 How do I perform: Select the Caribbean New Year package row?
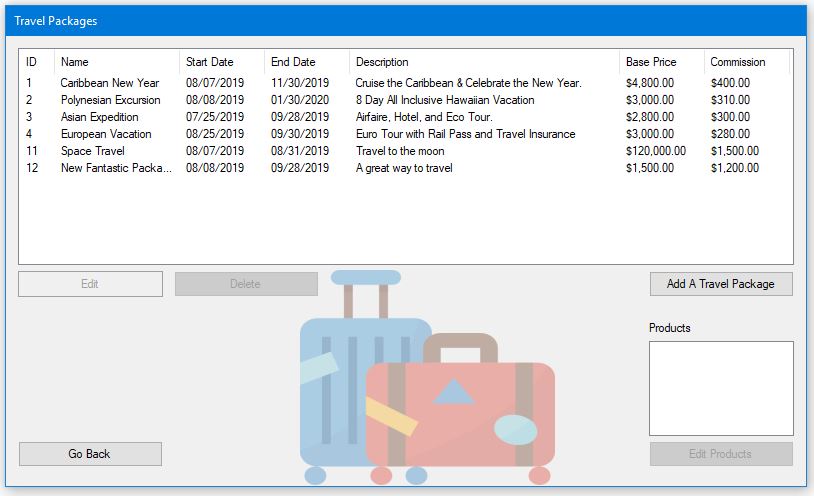point(109,83)
